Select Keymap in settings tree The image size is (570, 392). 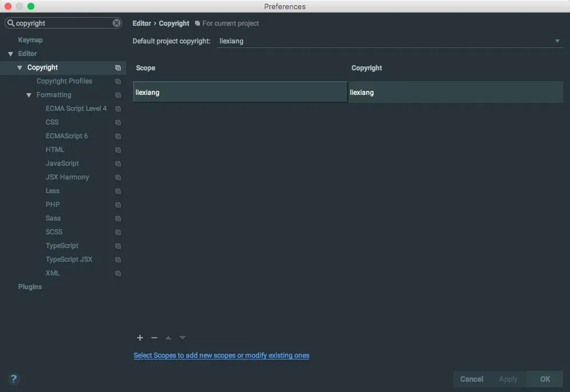(x=30, y=40)
